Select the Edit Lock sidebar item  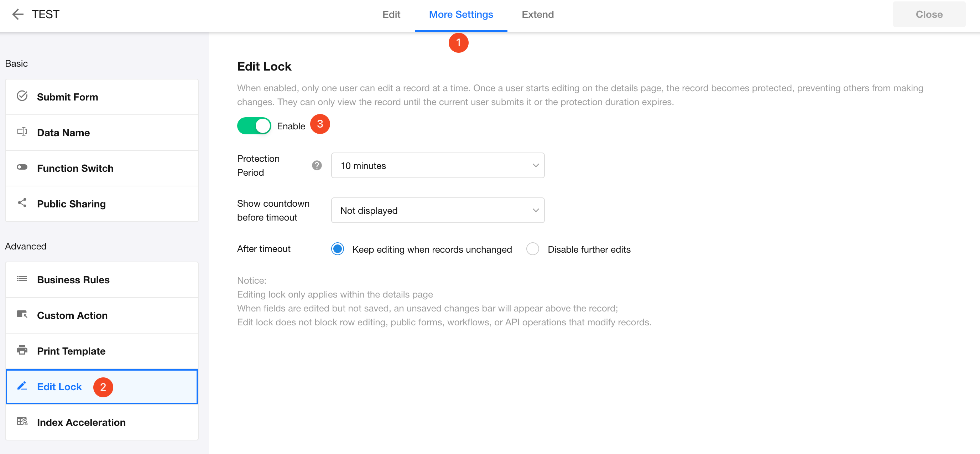click(x=59, y=387)
